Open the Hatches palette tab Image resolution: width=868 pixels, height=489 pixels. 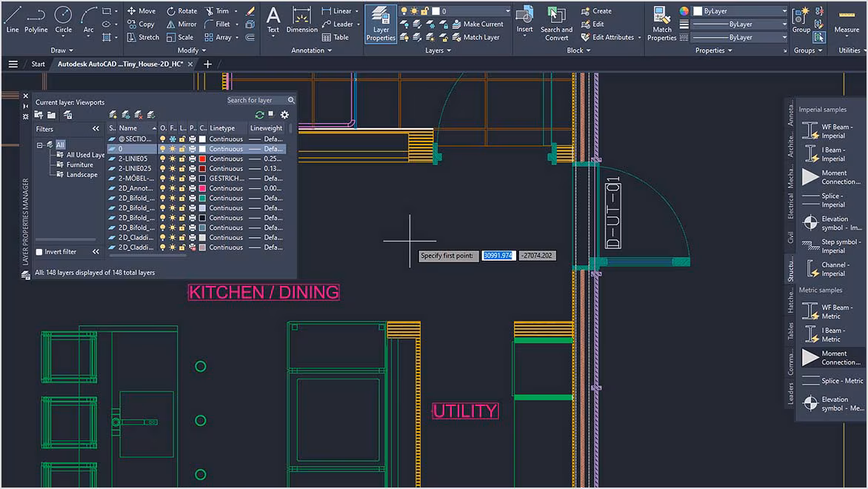point(790,302)
